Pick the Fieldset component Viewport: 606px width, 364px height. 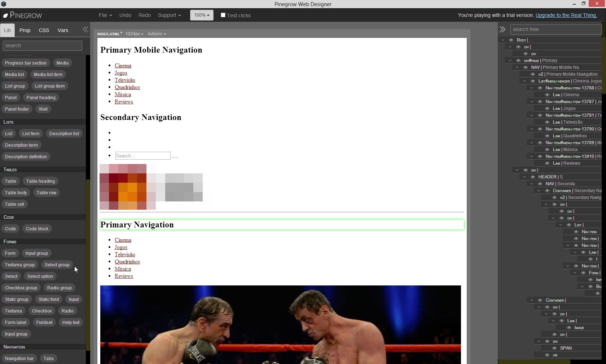pyautogui.click(x=44, y=323)
